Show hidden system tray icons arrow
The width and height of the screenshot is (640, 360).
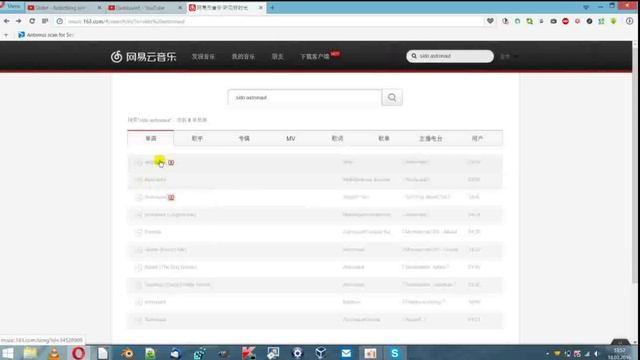point(547,353)
